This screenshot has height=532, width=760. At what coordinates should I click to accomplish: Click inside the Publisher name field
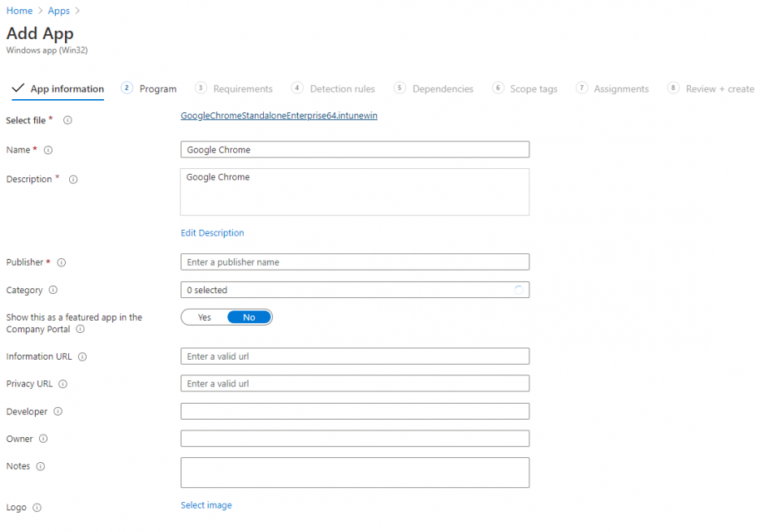[x=355, y=261]
